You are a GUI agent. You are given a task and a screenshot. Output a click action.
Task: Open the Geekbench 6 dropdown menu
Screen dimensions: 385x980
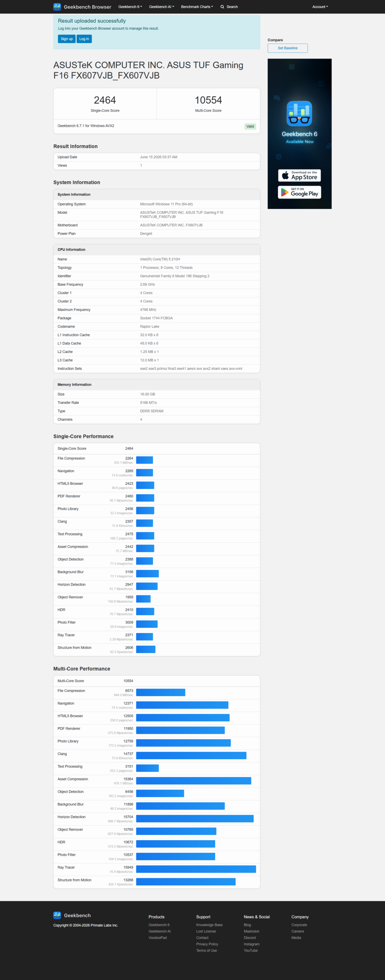tap(130, 7)
